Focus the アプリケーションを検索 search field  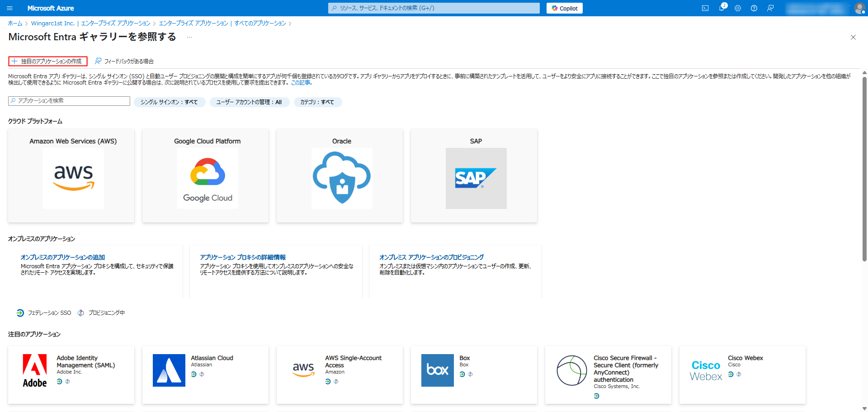[x=69, y=101]
